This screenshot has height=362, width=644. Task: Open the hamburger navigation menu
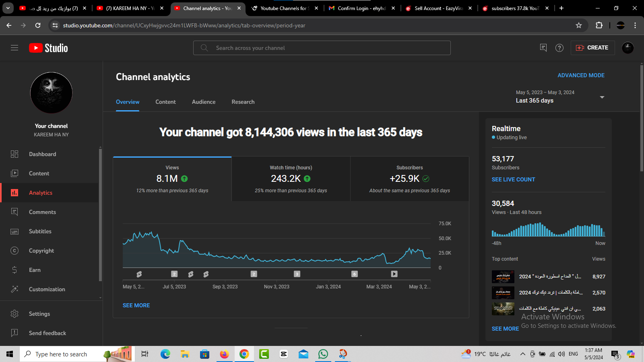coord(14,48)
